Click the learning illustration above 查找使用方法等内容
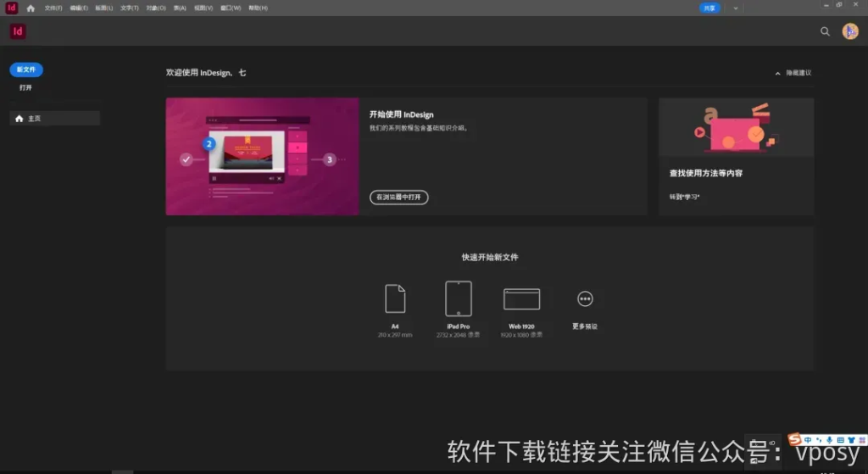This screenshot has height=474, width=868. [x=737, y=127]
